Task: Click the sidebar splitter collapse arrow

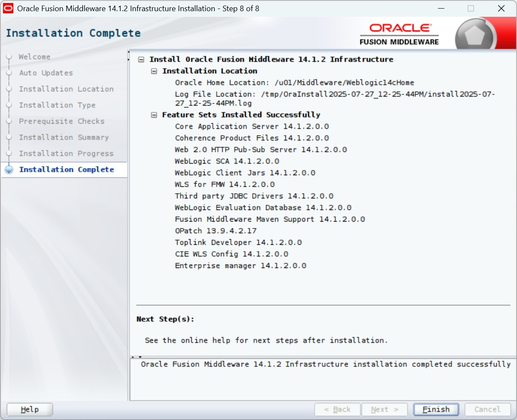Action: (x=128, y=56)
